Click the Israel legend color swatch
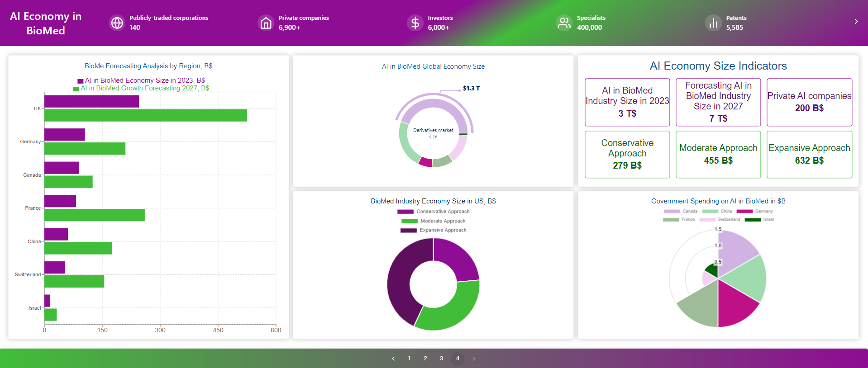Image resolution: width=868 pixels, height=368 pixels. point(753,220)
